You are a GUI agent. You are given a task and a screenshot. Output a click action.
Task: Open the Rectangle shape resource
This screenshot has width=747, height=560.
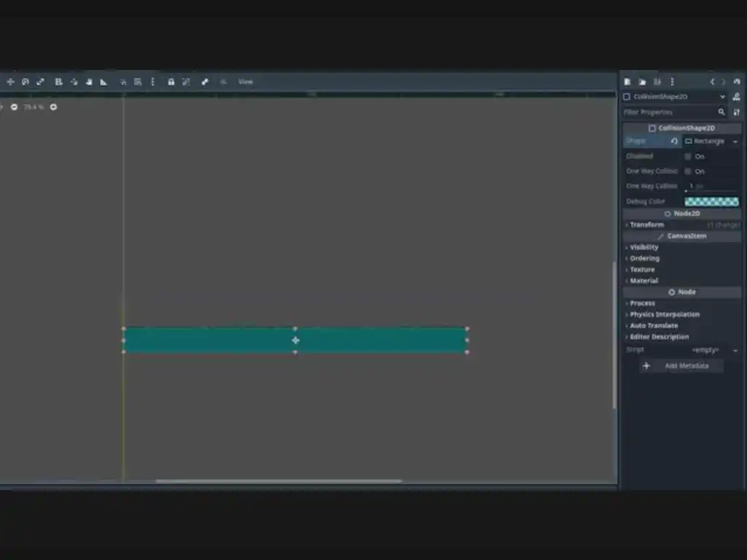point(706,141)
